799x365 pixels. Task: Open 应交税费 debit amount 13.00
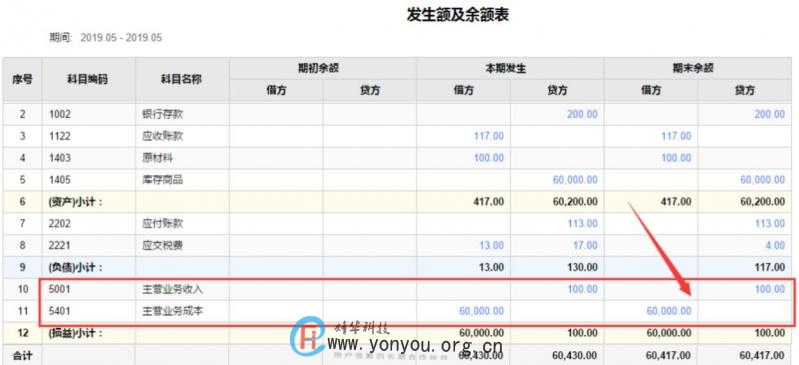(492, 246)
